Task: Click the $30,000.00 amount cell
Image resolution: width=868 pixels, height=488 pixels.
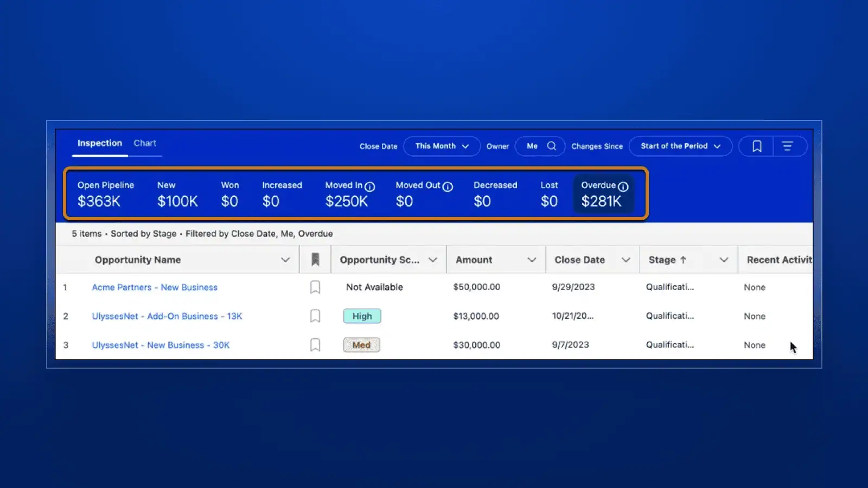Action: pyautogui.click(x=477, y=345)
